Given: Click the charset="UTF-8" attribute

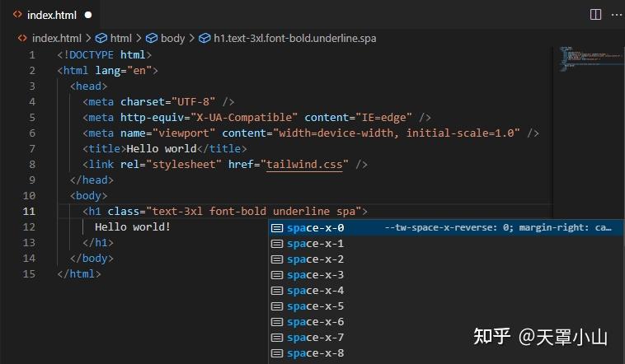Looking at the screenshot, I should point(168,101).
